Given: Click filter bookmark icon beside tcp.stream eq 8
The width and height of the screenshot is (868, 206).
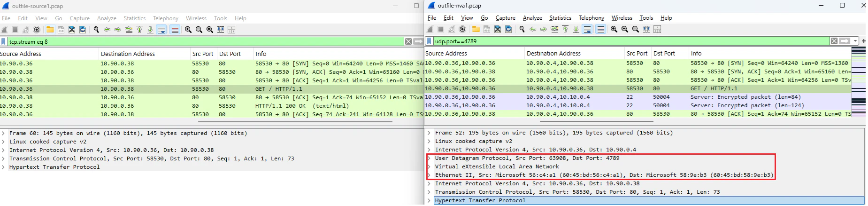Looking at the screenshot, I should pyautogui.click(x=3, y=41).
